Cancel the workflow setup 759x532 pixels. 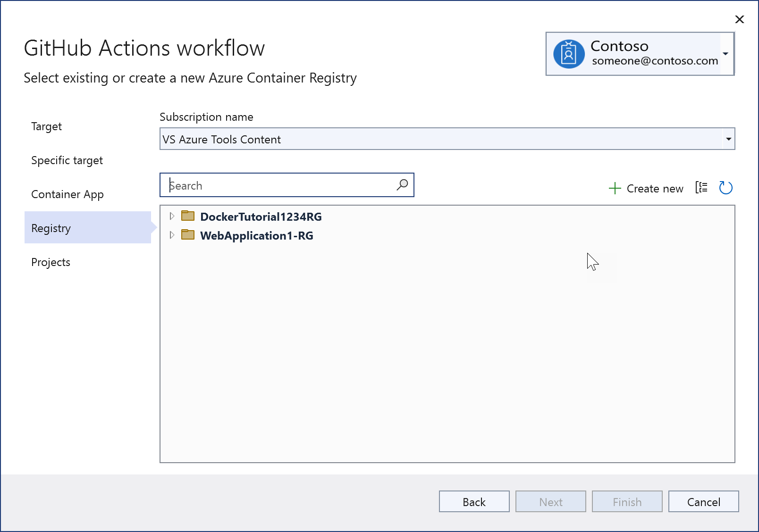(x=703, y=501)
